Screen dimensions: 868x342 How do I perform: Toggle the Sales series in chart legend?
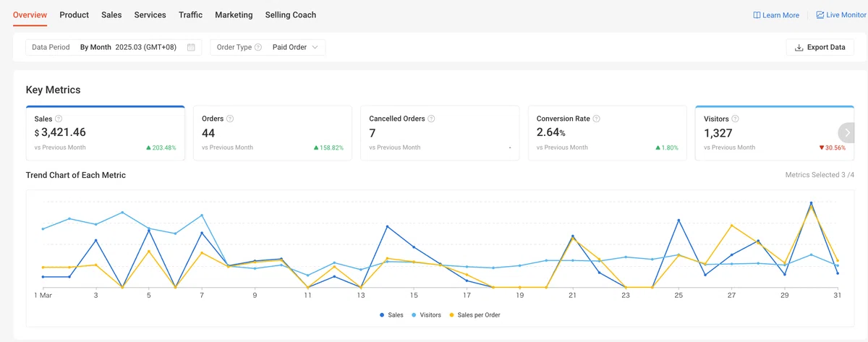click(x=391, y=315)
